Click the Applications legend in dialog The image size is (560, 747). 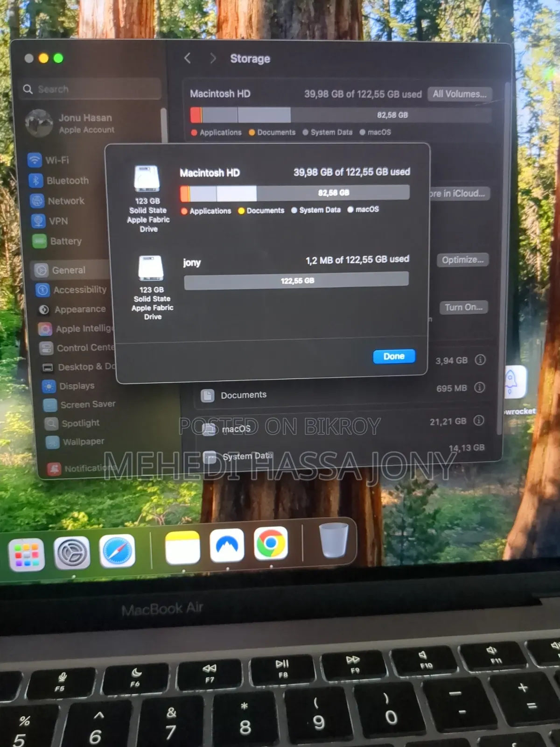click(x=206, y=211)
